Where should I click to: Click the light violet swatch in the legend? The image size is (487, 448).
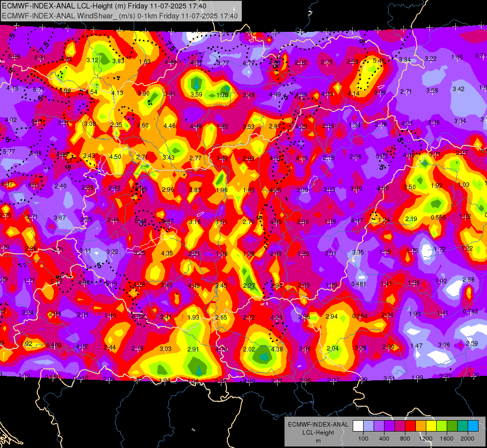[x=379, y=426]
